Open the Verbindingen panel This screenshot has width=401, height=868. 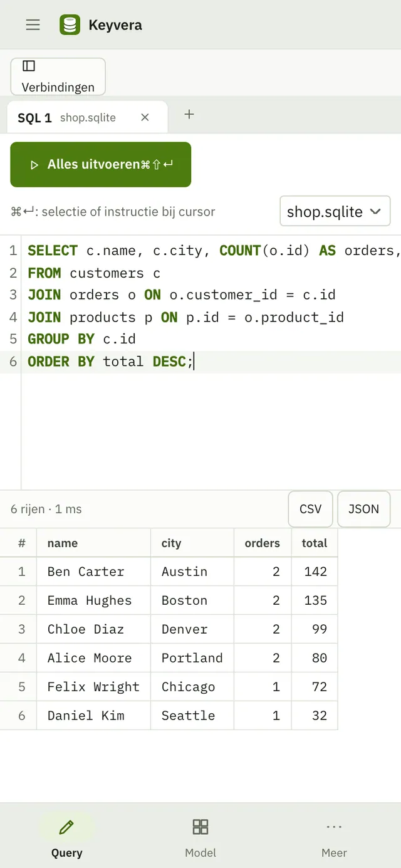click(58, 76)
